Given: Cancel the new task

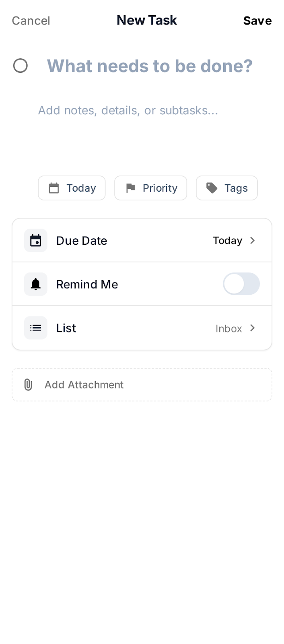Looking at the screenshot, I should 31,21.
